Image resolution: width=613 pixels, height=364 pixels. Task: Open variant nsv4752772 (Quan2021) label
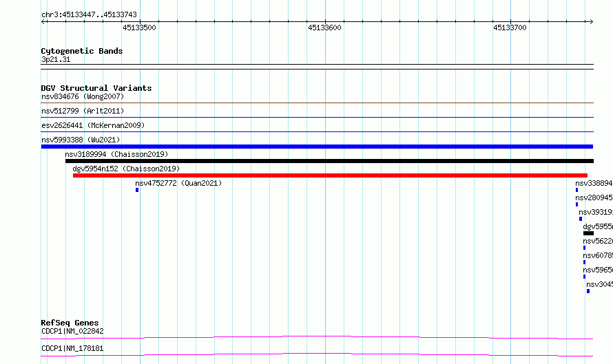click(178, 183)
